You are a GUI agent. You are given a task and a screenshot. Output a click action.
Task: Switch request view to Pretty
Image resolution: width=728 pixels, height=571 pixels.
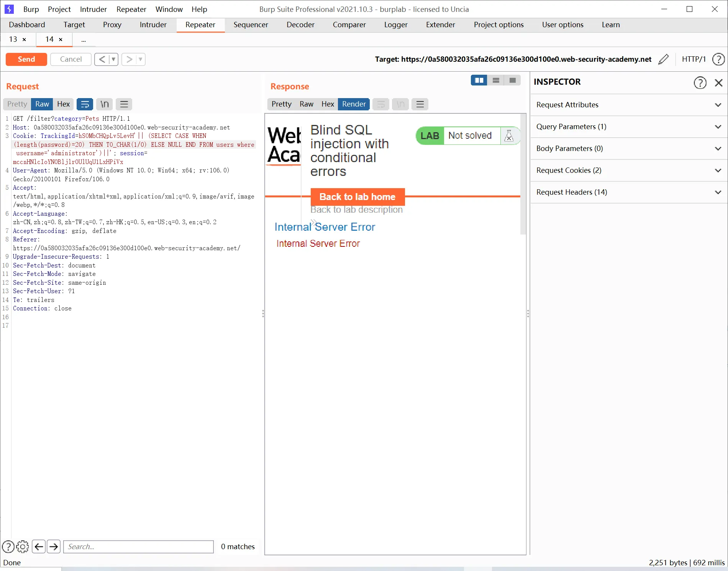[17, 104]
